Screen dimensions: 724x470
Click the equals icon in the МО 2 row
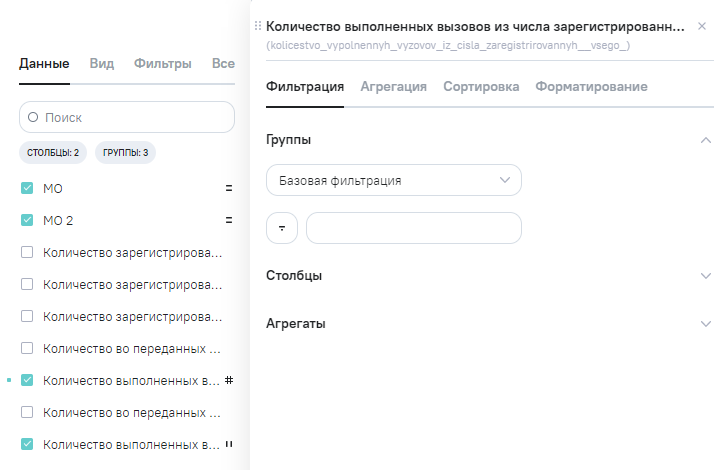(229, 220)
